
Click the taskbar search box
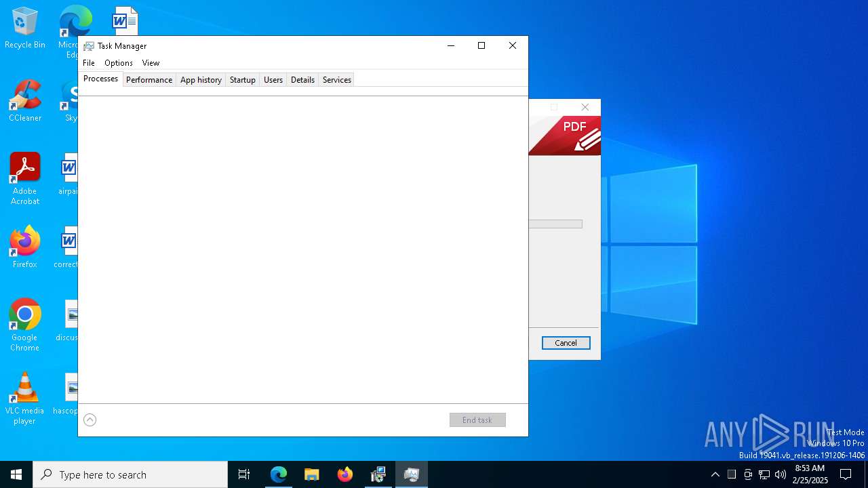click(130, 474)
